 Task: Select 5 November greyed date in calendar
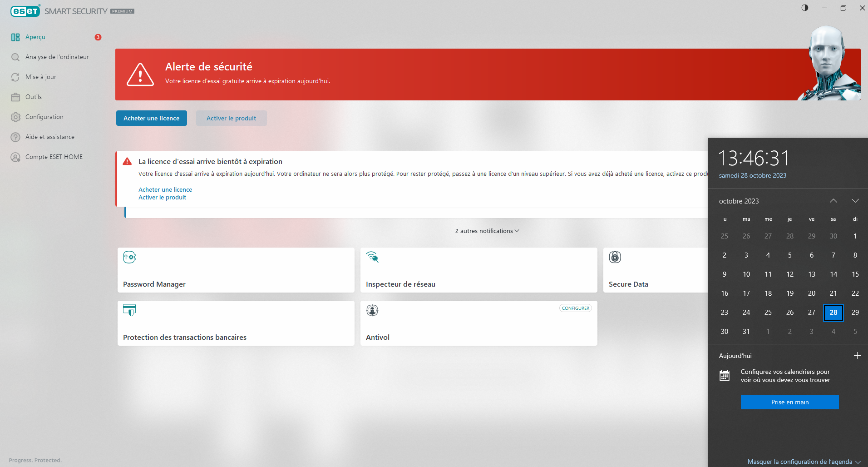tap(855, 332)
